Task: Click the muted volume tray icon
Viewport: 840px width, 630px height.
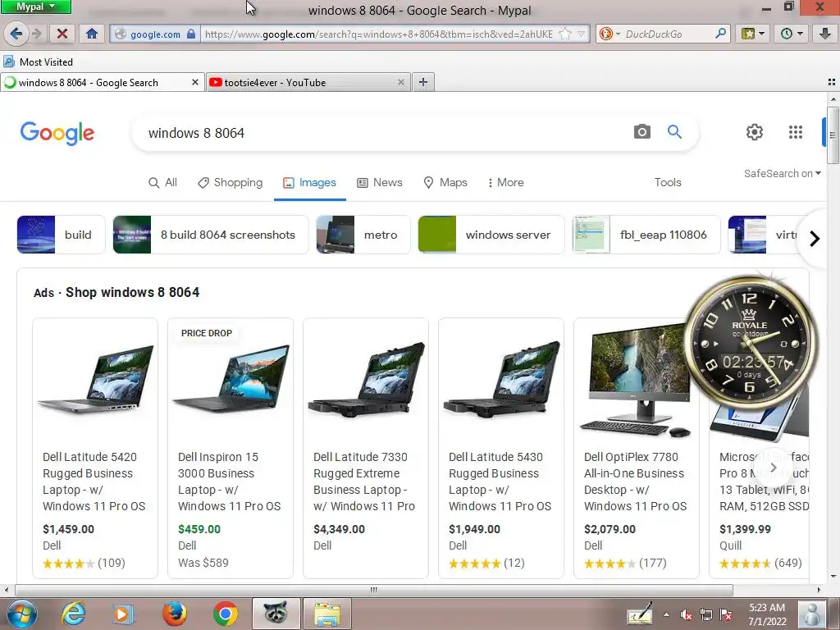Action: [x=686, y=614]
